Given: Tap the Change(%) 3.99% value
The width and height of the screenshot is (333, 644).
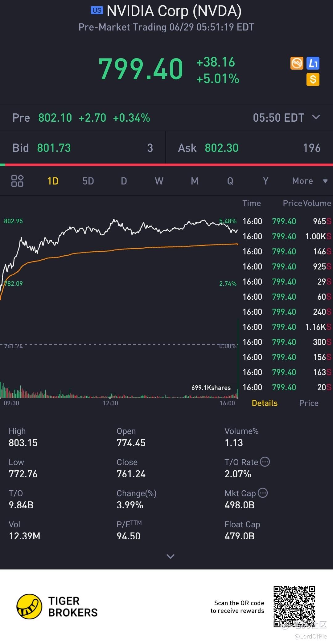Looking at the screenshot, I should [130, 505].
